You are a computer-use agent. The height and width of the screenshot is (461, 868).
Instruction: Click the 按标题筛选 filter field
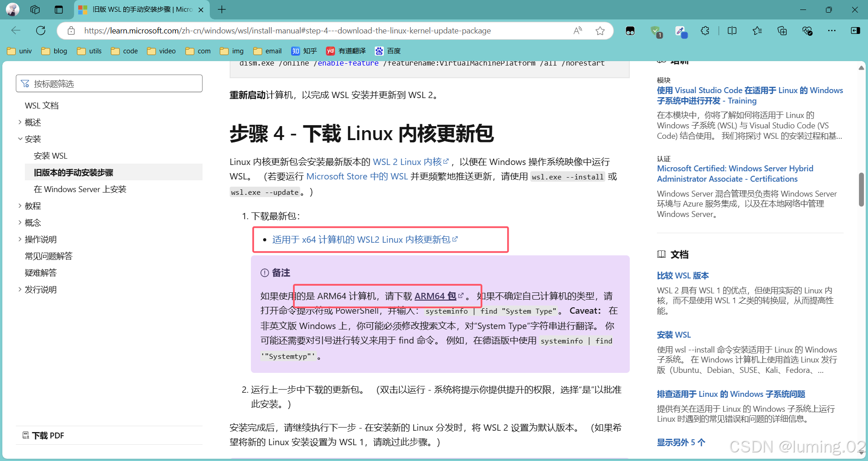tap(109, 84)
